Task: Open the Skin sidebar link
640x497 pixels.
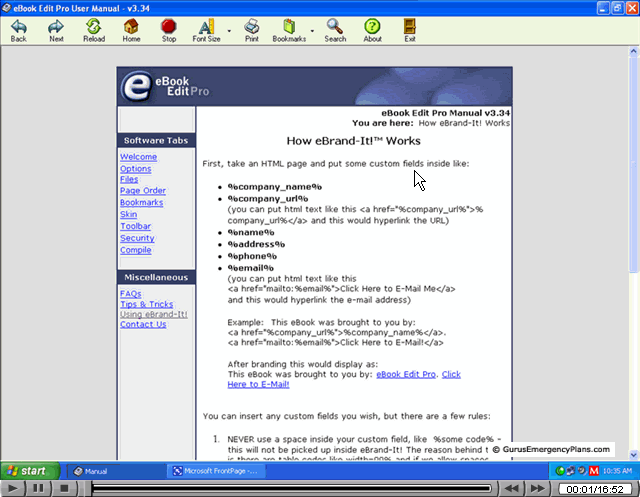Action: (129, 214)
